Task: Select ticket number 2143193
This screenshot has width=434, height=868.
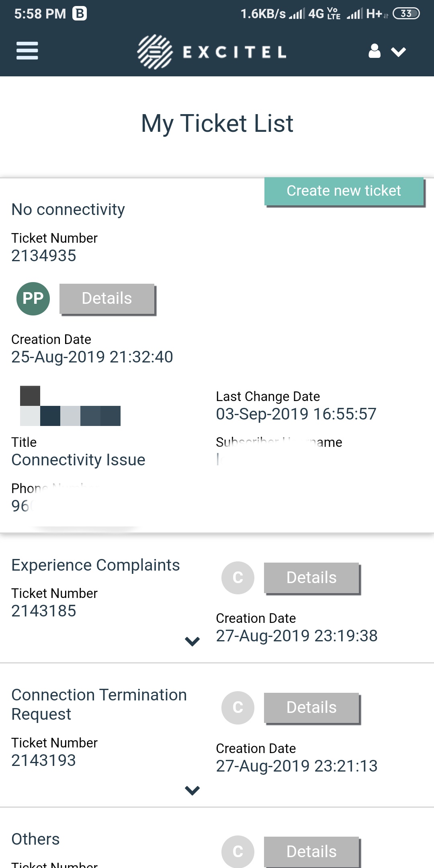Action: pyautogui.click(x=44, y=760)
